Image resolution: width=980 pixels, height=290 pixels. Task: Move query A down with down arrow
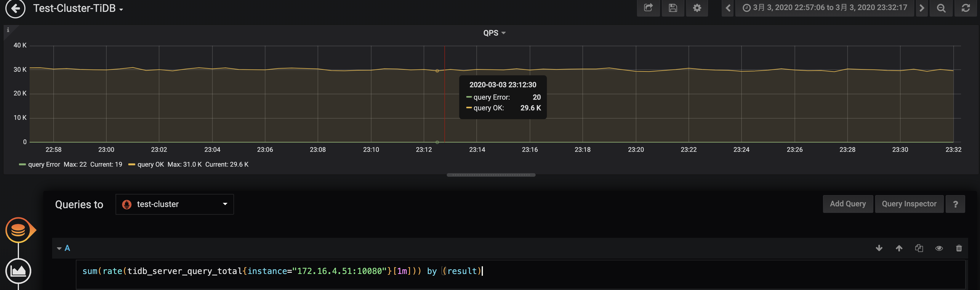click(879, 248)
